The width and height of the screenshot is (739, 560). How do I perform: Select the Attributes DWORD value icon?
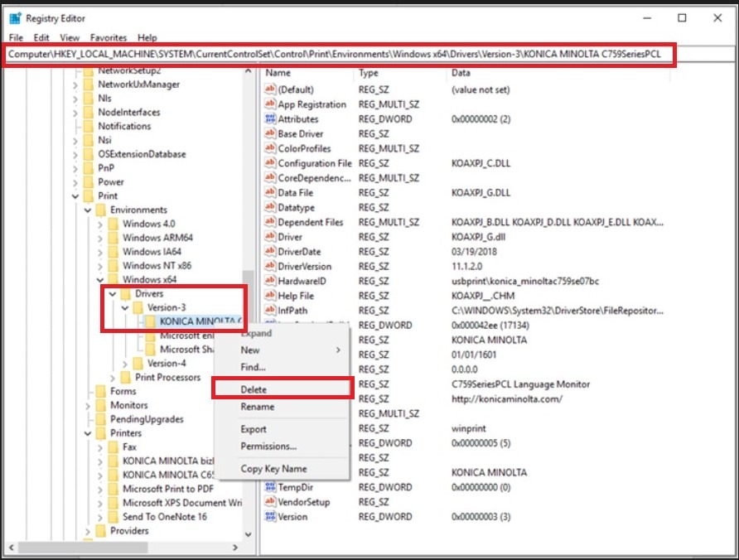[x=270, y=119]
